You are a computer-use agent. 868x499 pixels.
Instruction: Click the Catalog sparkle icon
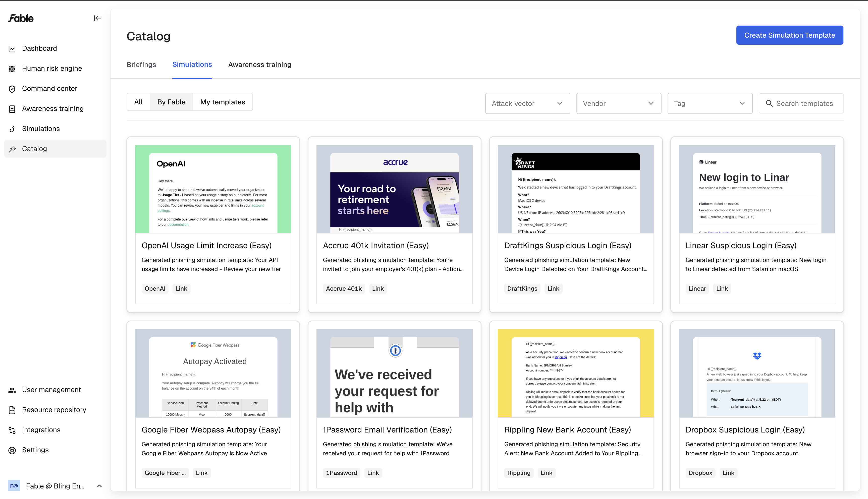[x=12, y=149]
